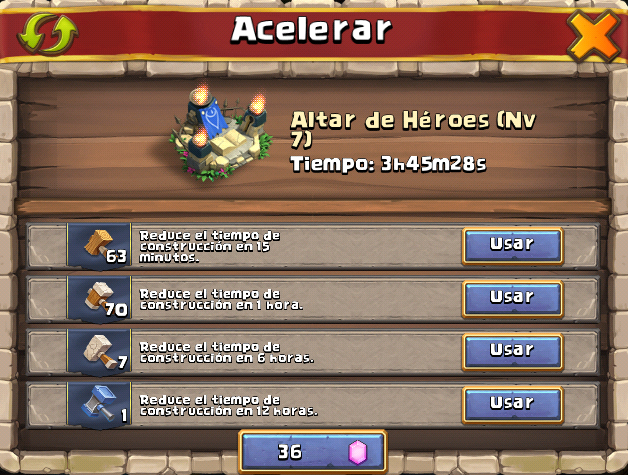Finish instantly with the 36 gems button
Viewport: 628px width, 475px height.
click(x=313, y=452)
